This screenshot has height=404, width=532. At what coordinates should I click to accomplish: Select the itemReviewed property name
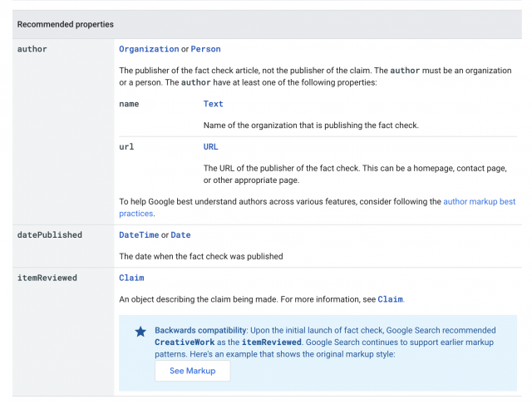tap(47, 278)
